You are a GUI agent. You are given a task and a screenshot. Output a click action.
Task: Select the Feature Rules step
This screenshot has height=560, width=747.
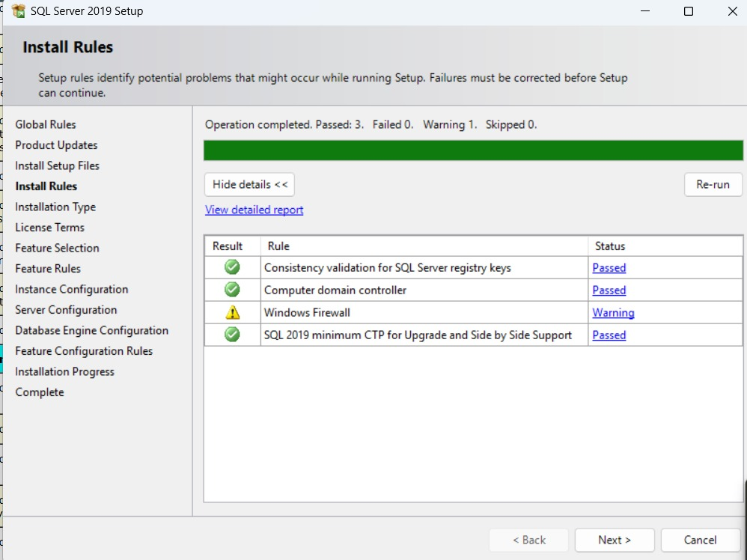click(48, 268)
